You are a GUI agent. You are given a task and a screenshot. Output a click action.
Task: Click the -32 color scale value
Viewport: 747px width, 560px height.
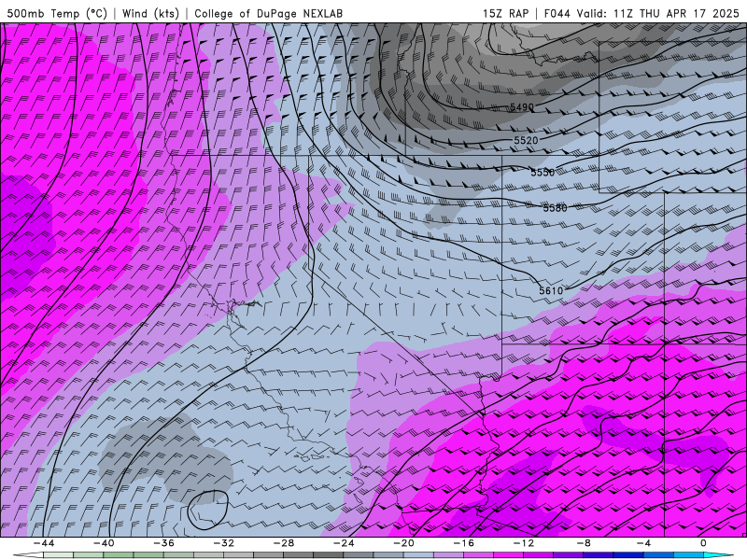click(223, 543)
